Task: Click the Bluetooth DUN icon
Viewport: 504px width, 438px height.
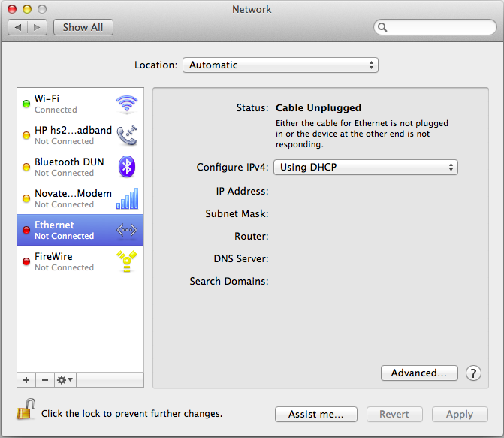Action: [x=127, y=167]
